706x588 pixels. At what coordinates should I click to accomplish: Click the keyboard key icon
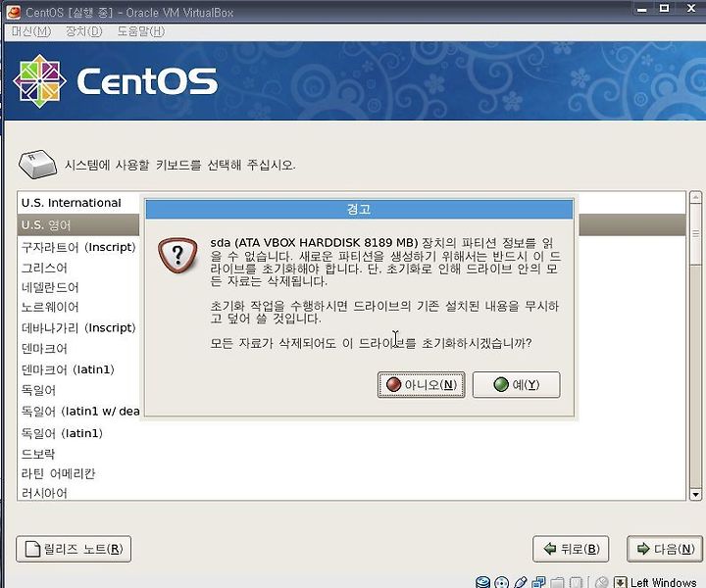pos(37,165)
